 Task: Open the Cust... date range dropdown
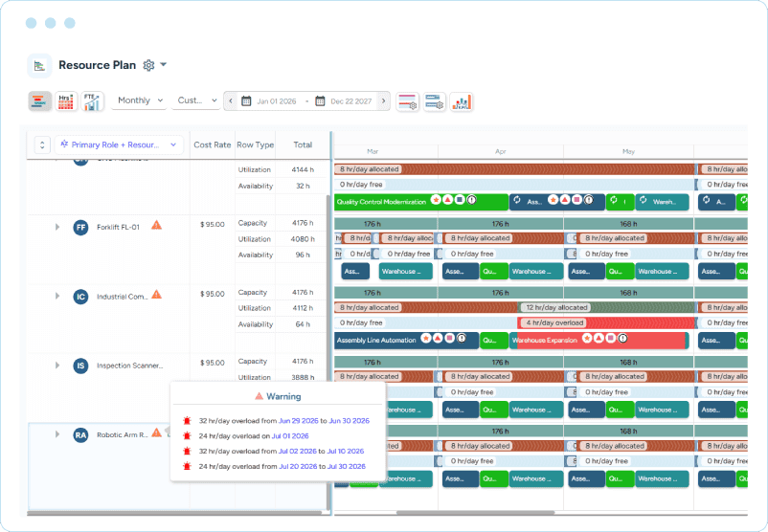point(196,100)
